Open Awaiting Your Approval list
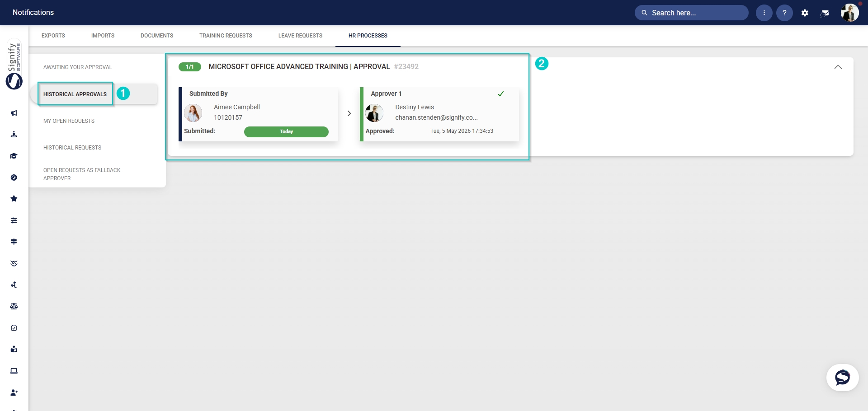This screenshot has width=868, height=411. coord(78,67)
